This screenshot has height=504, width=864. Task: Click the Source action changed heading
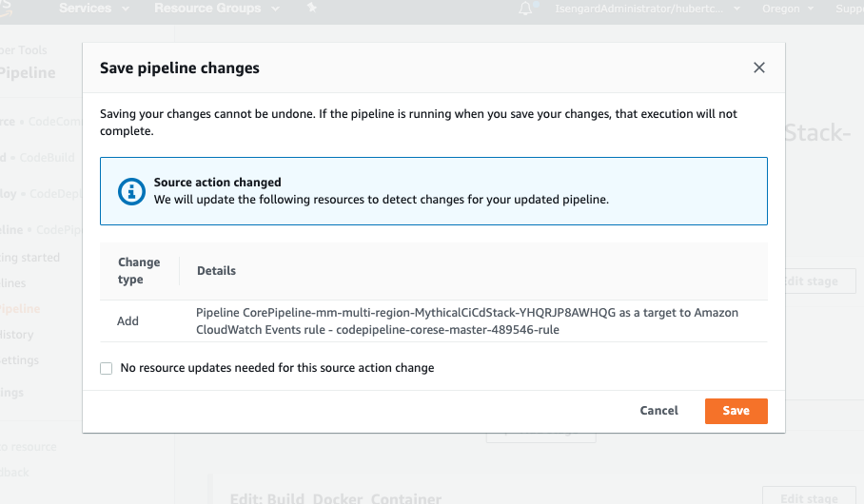click(217, 183)
